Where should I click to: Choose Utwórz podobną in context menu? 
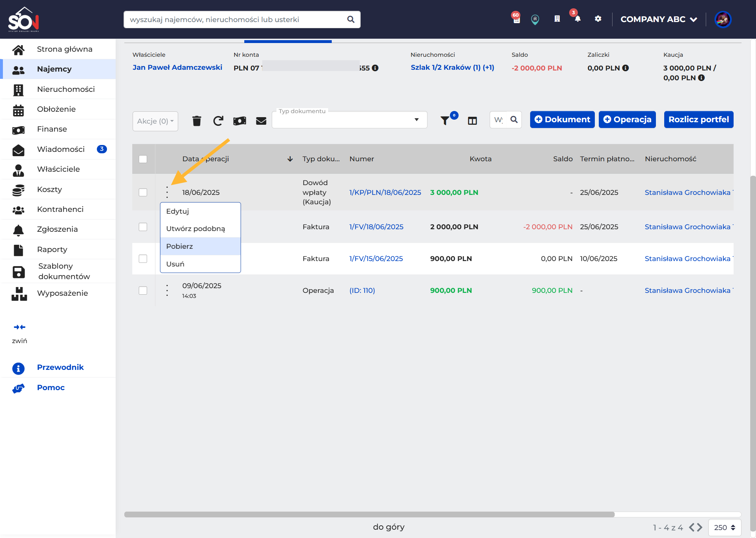(201, 229)
